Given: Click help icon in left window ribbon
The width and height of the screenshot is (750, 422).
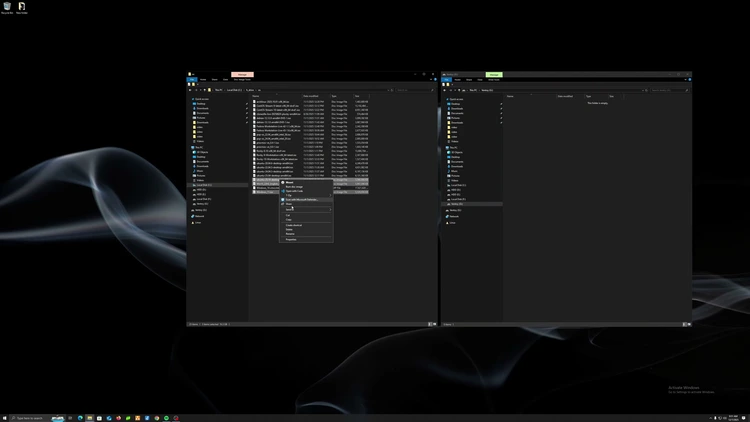Looking at the screenshot, I should (x=435, y=79).
